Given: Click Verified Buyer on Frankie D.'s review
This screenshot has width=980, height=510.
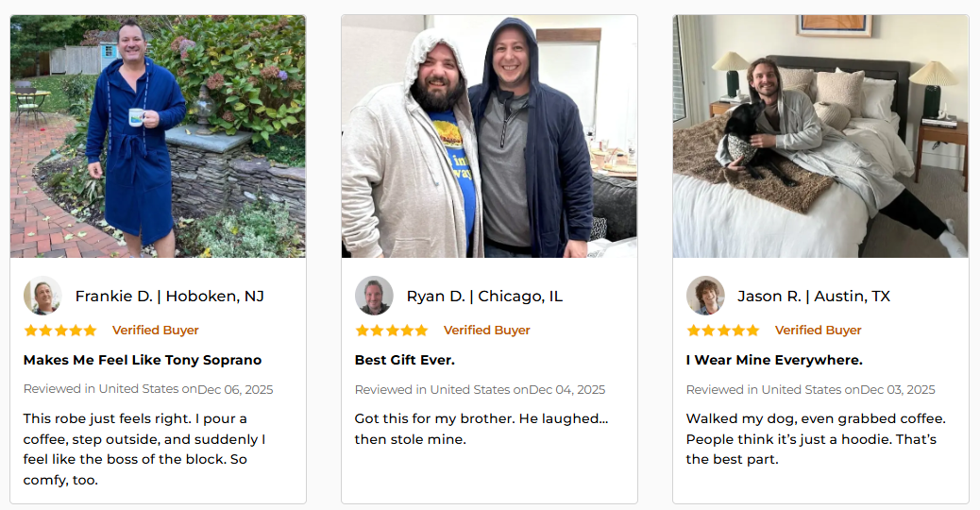Looking at the screenshot, I should pos(156,331).
